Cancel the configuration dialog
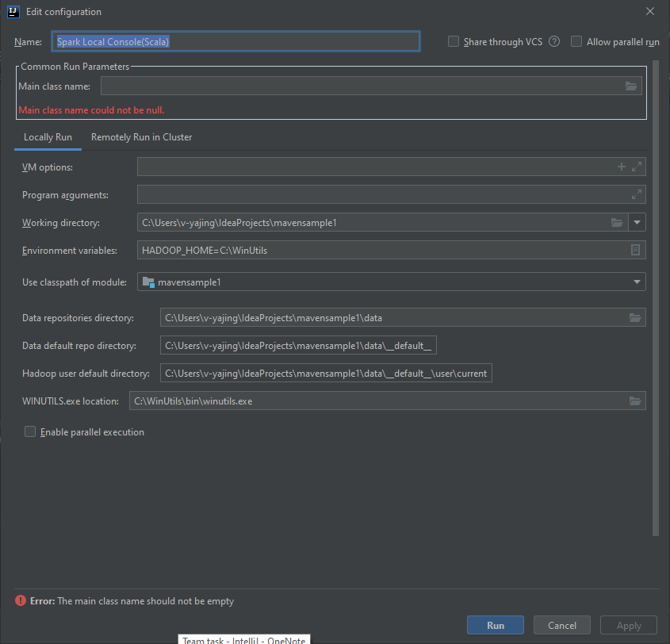The height and width of the screenshot is (644, 670). click(x=561, y=624)
